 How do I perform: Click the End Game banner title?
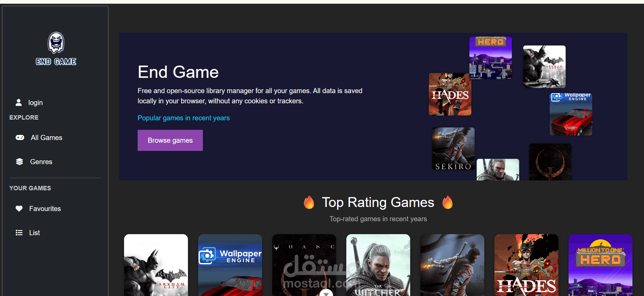tap(178, 72)
